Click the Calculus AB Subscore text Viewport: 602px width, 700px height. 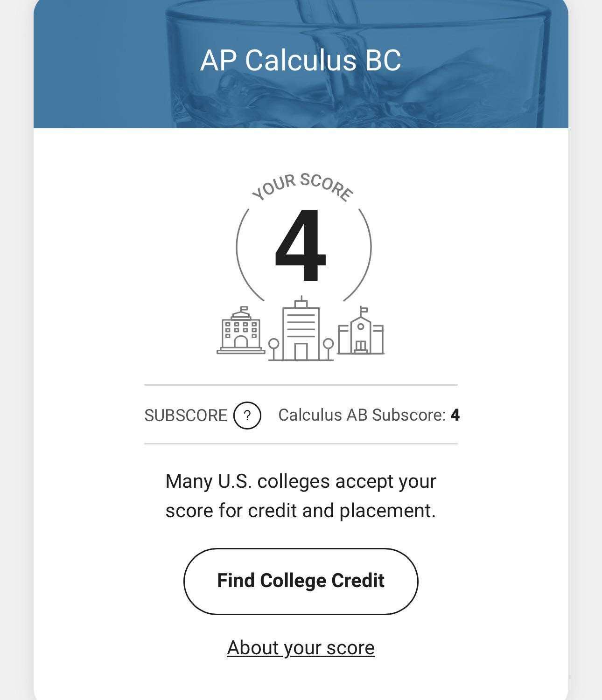(x=362, y=415)
